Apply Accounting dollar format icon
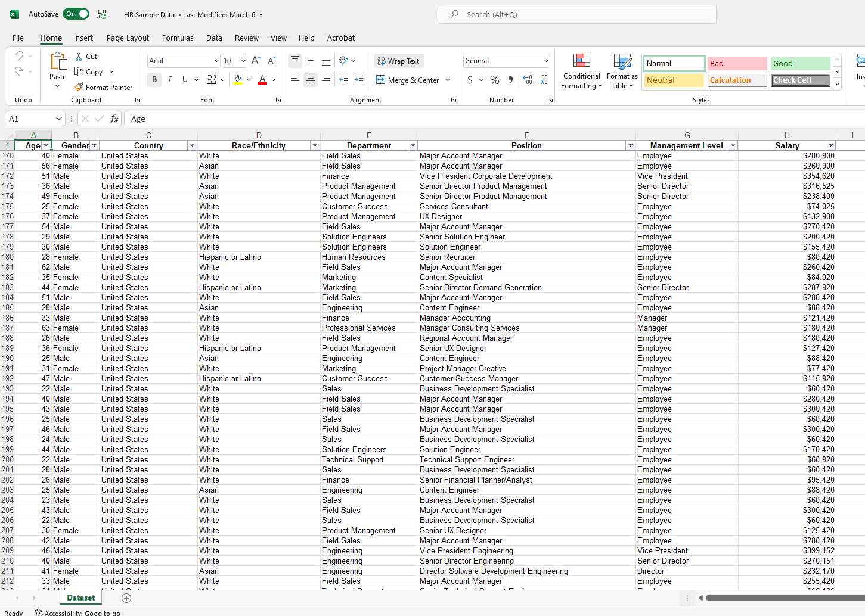Screen dimensions: 865x616 (x=470, y=80)
